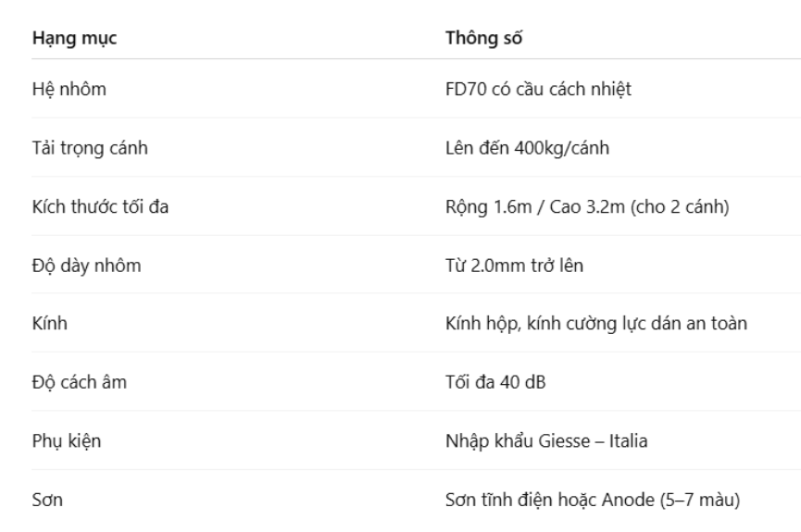Click 'Nhập khẩu Giesse – Italia' value
This screenshot has height=532, width=801.
(x=546, y=441)
